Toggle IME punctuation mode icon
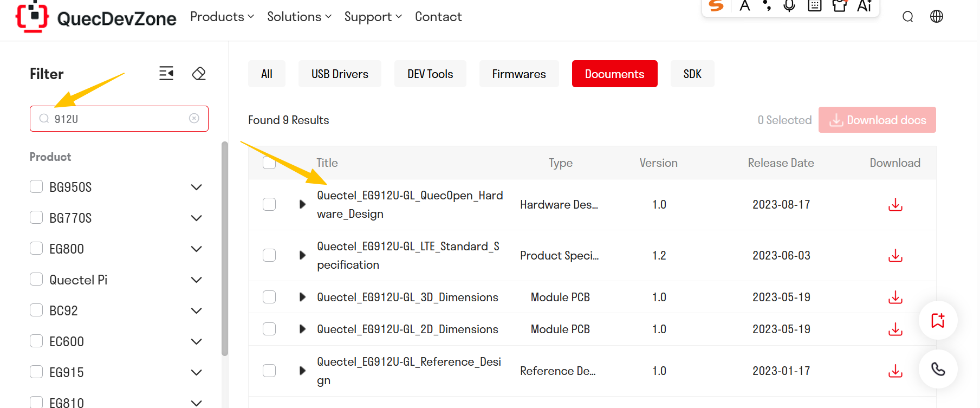 point(767,5)
